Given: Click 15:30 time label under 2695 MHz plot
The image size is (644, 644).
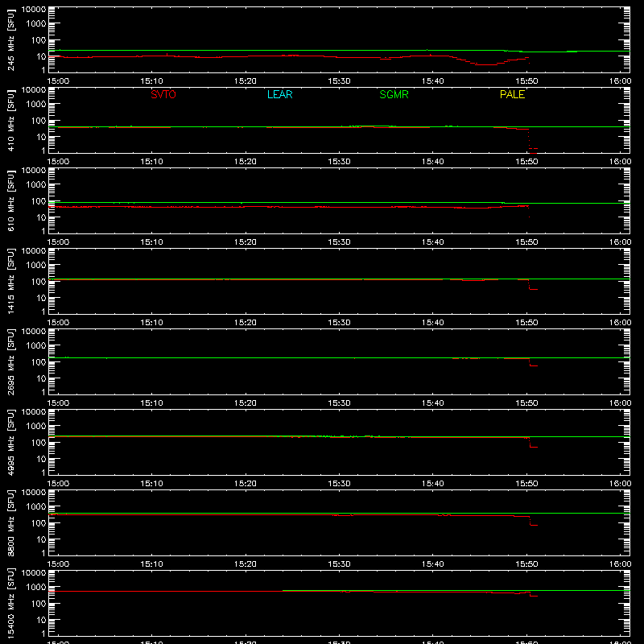Looking at the screenshot, I should pos(339,403).
